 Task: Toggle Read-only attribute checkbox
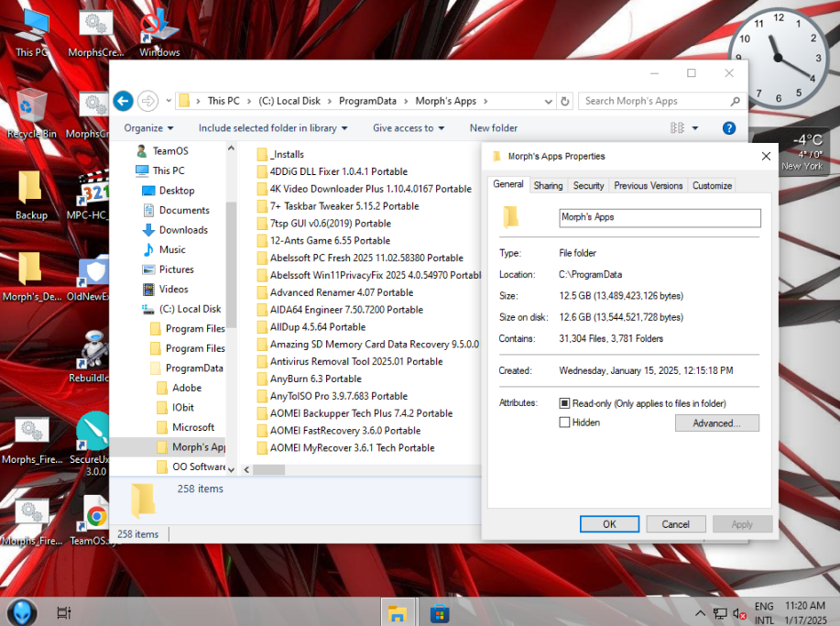click(x=564, y=403)
